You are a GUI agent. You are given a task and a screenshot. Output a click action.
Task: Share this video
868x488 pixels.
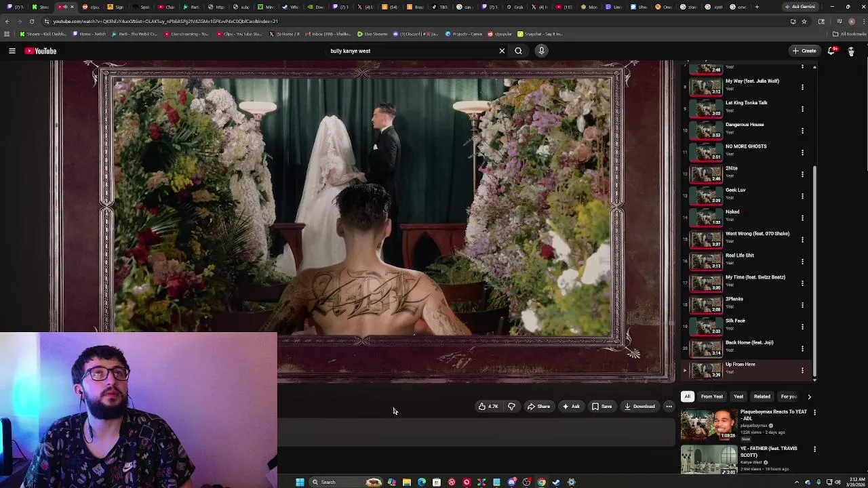click(x=539, y=407)
